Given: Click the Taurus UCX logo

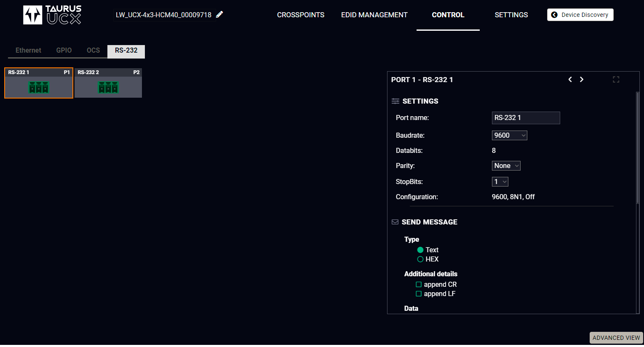Looking at the screenshot, I should click(52, 15).
